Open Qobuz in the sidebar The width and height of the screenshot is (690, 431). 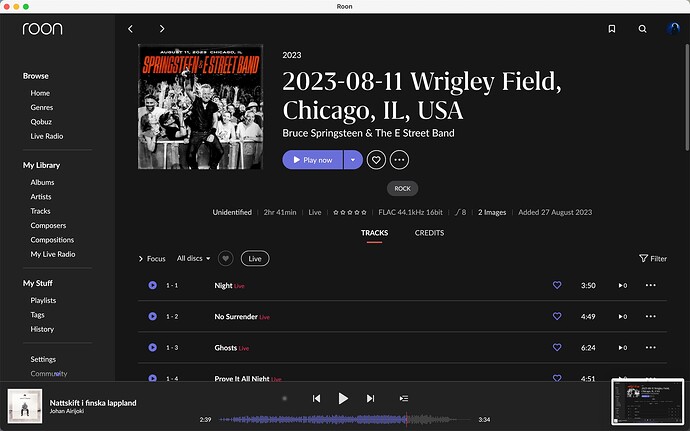41,122
